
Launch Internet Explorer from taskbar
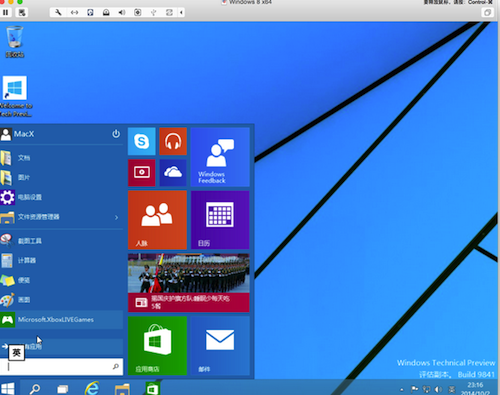click(x=92, y=388)
